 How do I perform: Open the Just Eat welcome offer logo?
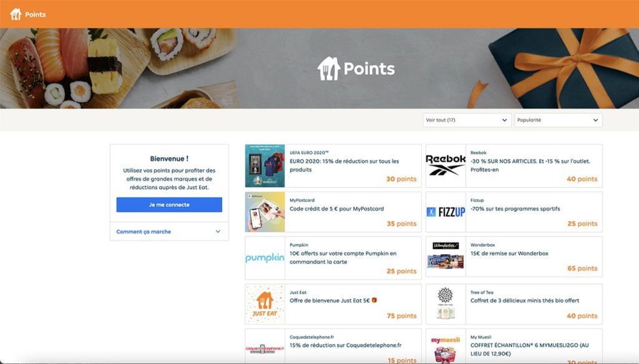(x=265, y=304)
